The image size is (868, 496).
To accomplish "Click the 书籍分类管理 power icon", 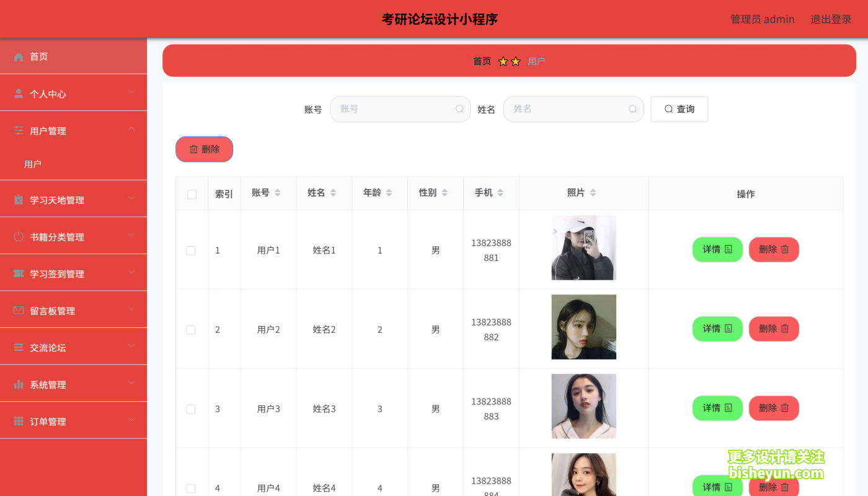I will [18, 236].
